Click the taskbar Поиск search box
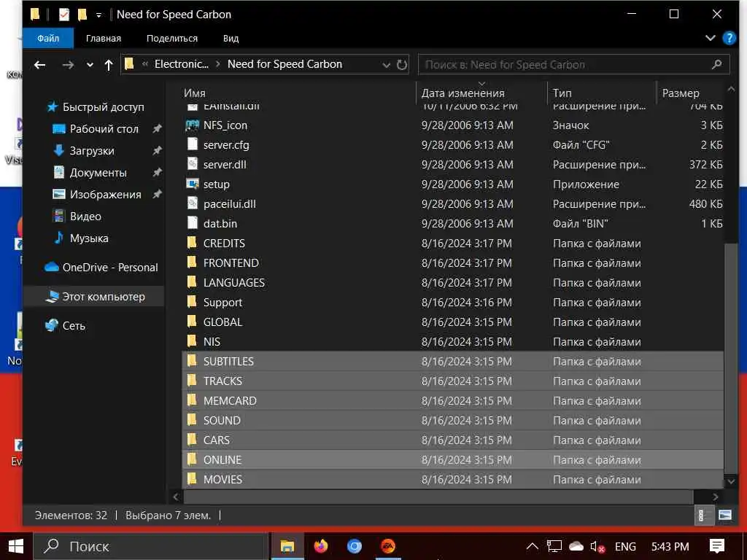 [x=150, y=546]
